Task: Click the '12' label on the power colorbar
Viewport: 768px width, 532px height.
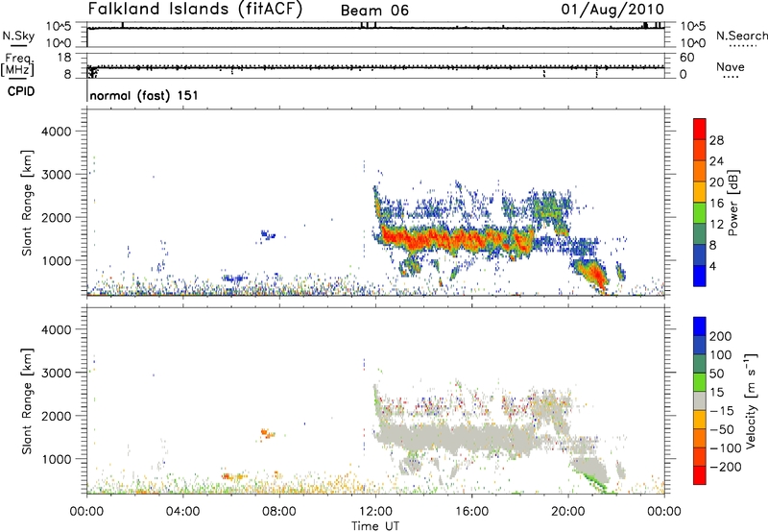Action: (716, 225)
